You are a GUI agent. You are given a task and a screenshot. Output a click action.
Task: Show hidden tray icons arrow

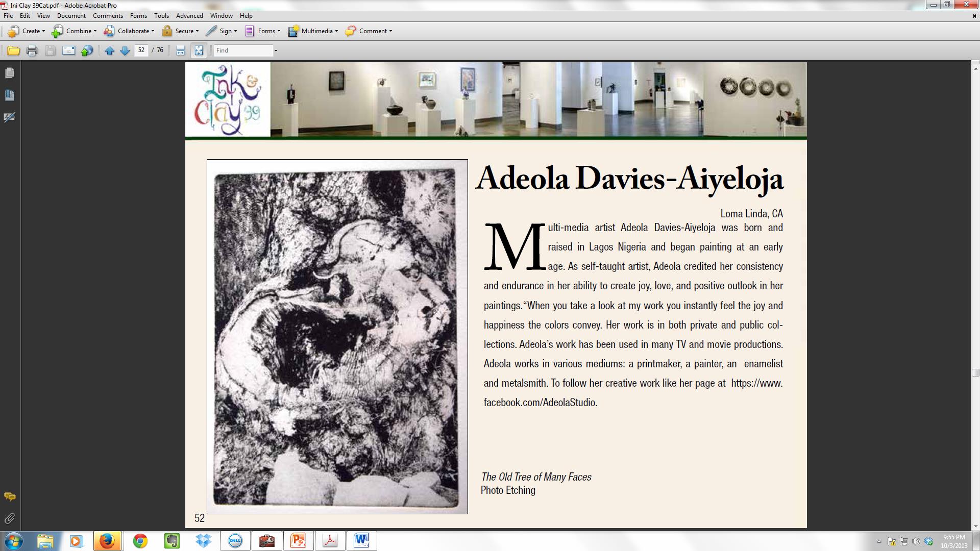click(879, 541)
